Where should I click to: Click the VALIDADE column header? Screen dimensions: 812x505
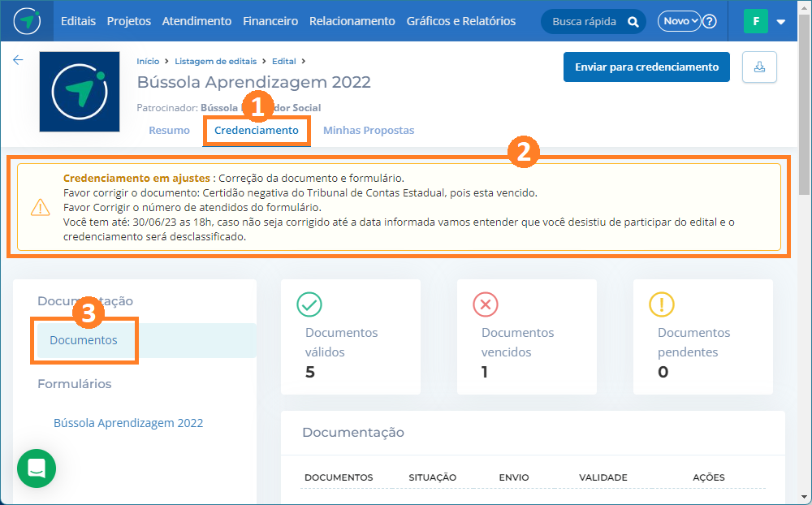[x=603, y=477]
